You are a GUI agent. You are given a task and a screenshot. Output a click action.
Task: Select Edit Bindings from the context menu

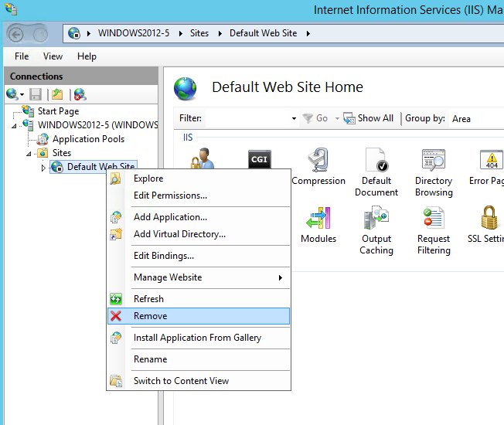pos(163,256)
